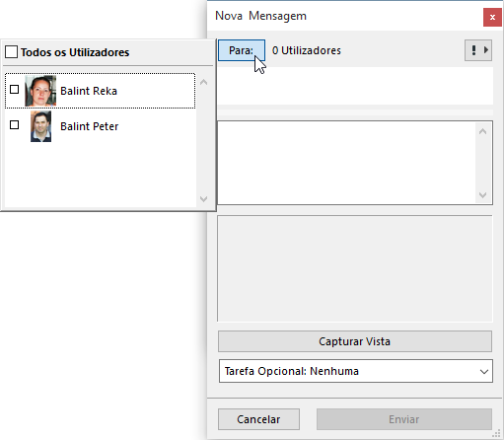
Task: Expand the Tarefa Opcional dropdown
Action: pyautogui.click(x=356, y=371)
